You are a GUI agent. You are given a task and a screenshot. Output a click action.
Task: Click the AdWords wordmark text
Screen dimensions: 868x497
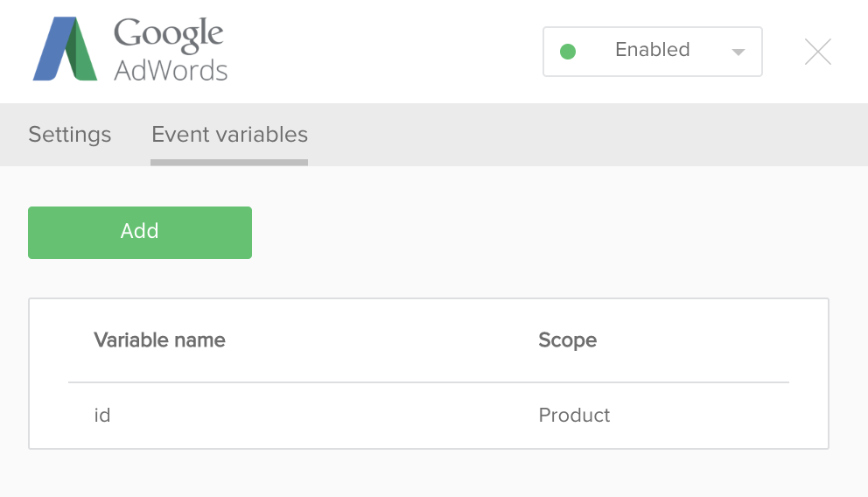[x=171, y=71]
